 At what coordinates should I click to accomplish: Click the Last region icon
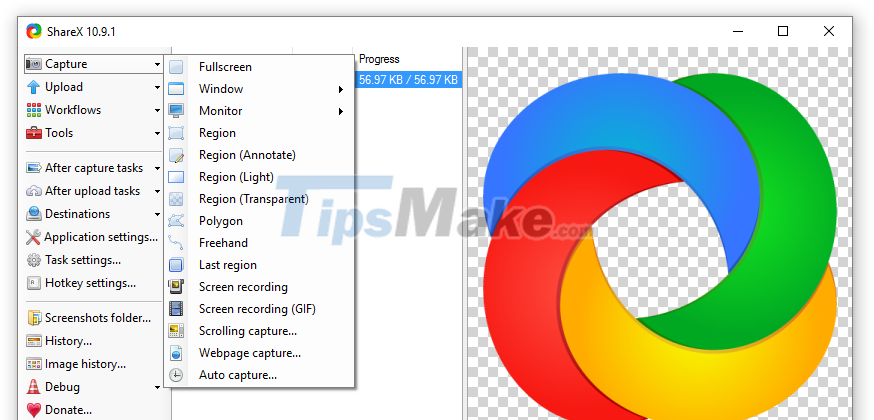pos(176,265)
